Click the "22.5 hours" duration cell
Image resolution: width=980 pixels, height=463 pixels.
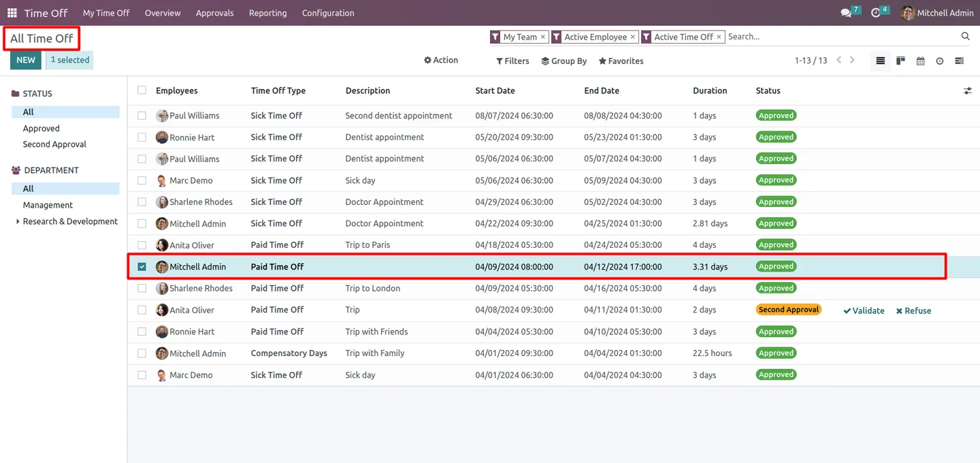[713, 353]
